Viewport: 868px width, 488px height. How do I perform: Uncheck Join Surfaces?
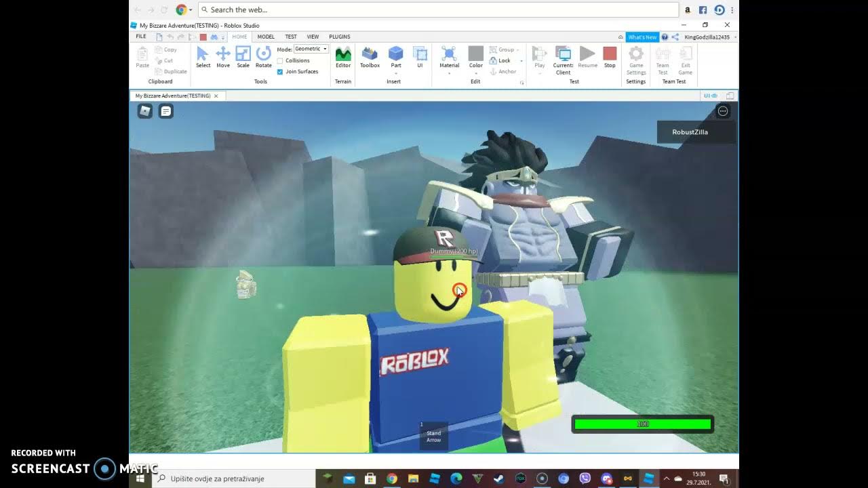coord(280,71)
